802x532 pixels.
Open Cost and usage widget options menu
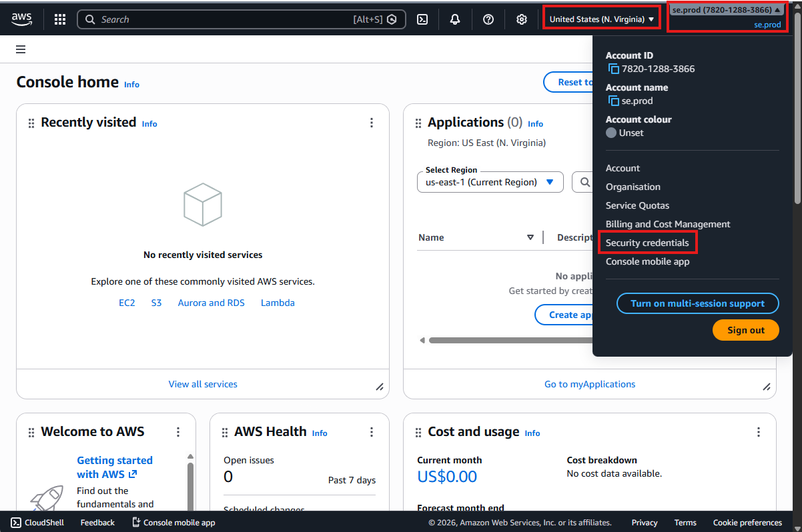pos(759,432)
